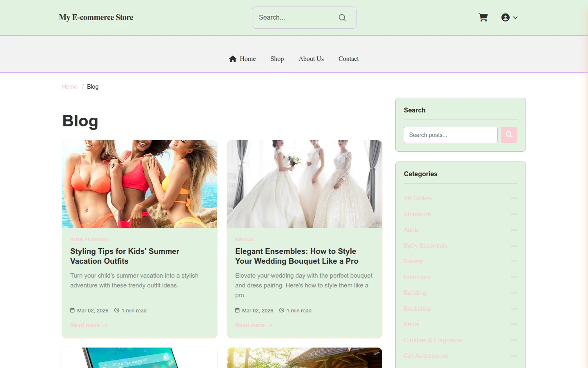The image size is (588, 368).
Task: Click the user account avatar icon
Action: click(x=506, y=18)
